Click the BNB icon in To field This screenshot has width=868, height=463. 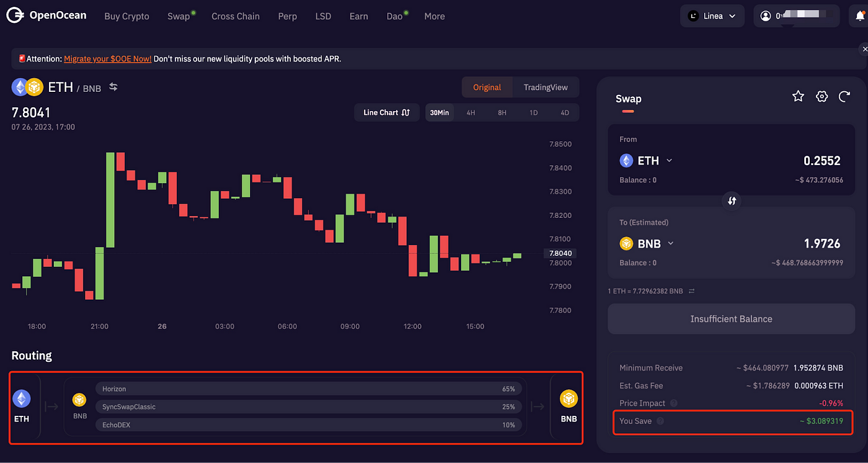coord(626,244)
